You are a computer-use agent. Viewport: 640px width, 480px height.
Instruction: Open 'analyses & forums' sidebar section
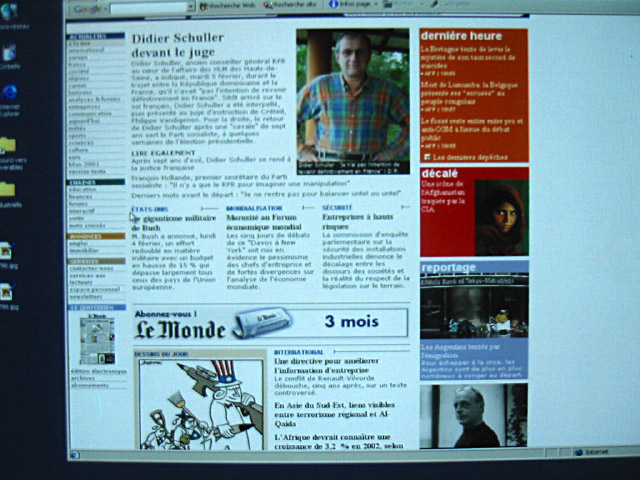94,99
